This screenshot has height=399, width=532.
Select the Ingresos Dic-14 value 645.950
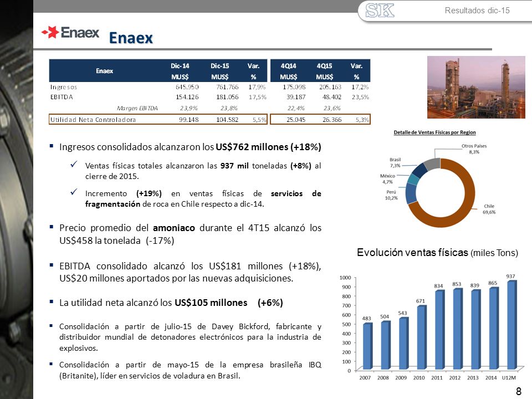point(187,87)
